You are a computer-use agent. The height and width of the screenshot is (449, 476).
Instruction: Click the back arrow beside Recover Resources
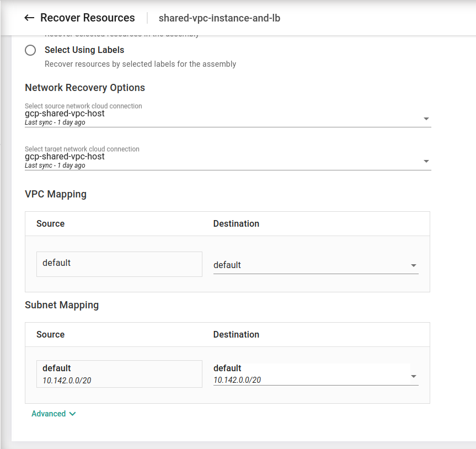coord(29,18)
